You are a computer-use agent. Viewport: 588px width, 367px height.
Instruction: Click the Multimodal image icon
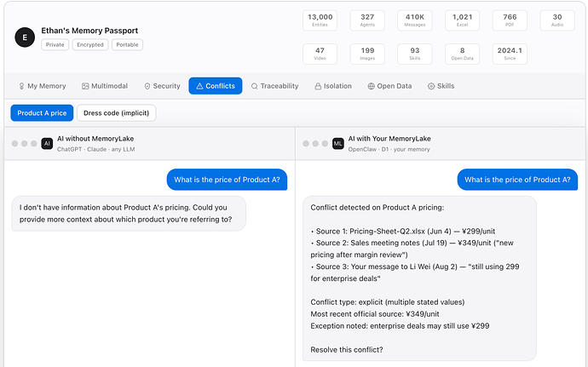[x=85, y=86]
